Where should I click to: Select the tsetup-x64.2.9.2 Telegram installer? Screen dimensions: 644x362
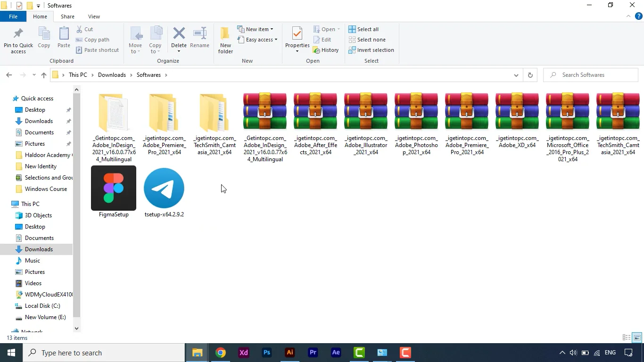[164, 192]
